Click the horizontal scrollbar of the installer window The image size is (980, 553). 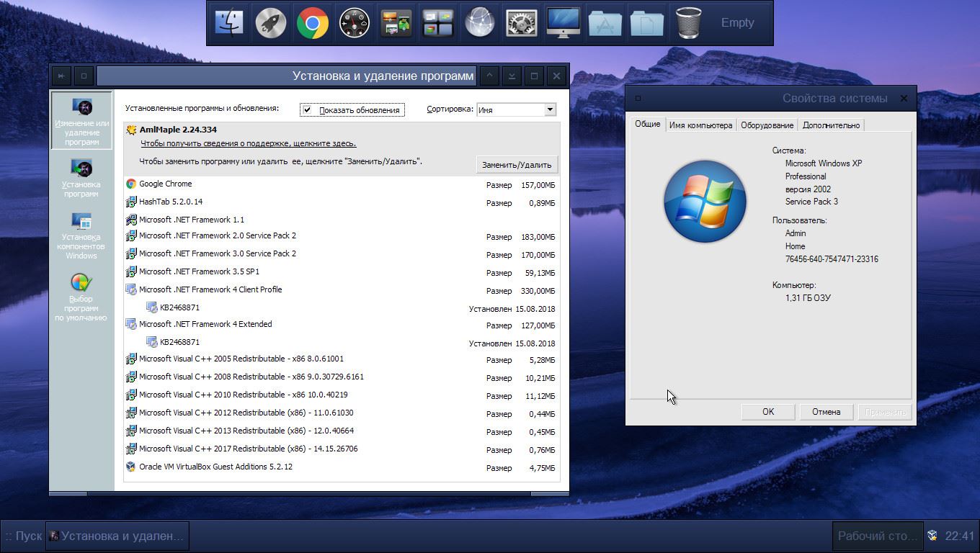point(308,493)
